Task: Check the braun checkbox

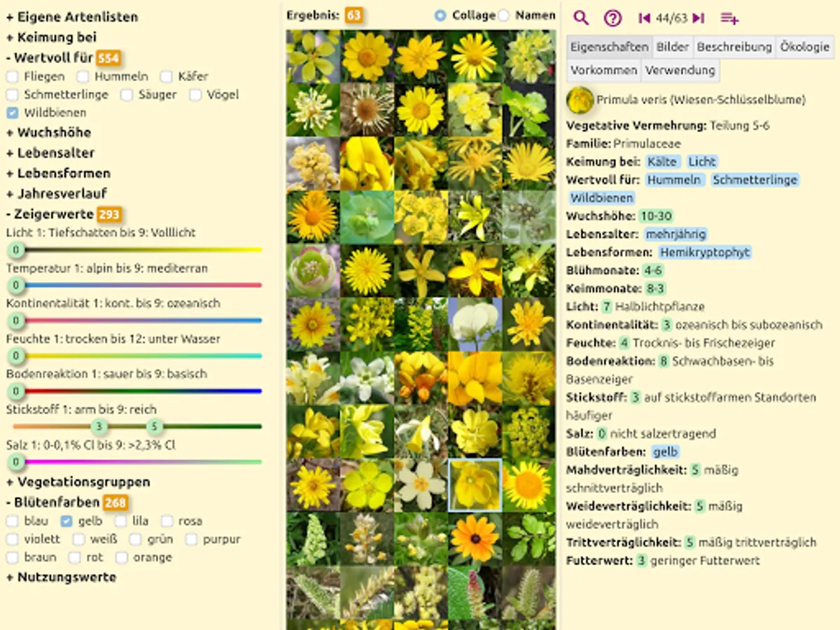Action: pyautogui.click(x=13, y=557)
